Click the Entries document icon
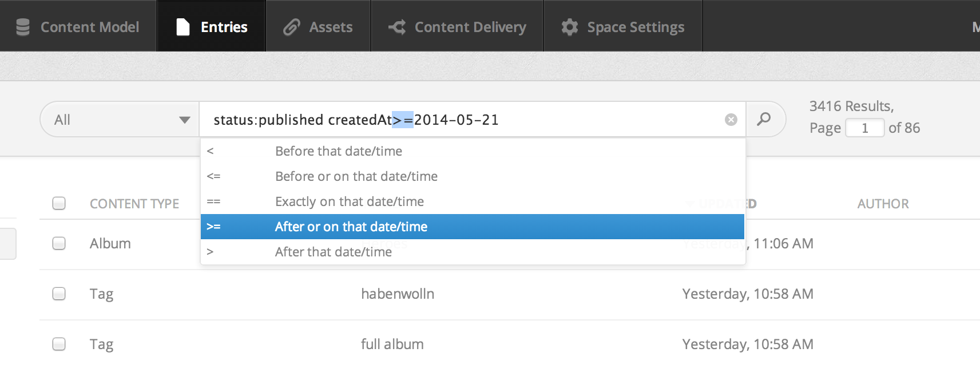 (182, 27)
